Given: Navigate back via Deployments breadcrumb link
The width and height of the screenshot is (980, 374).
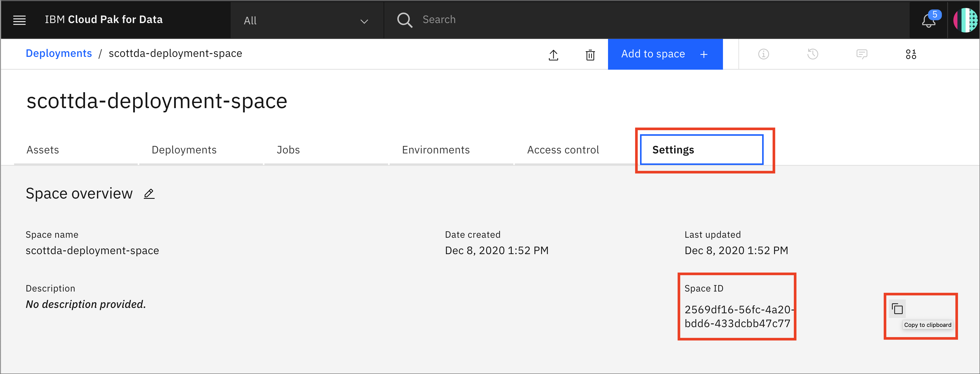Looking at the screenshot, I should 59,53.
